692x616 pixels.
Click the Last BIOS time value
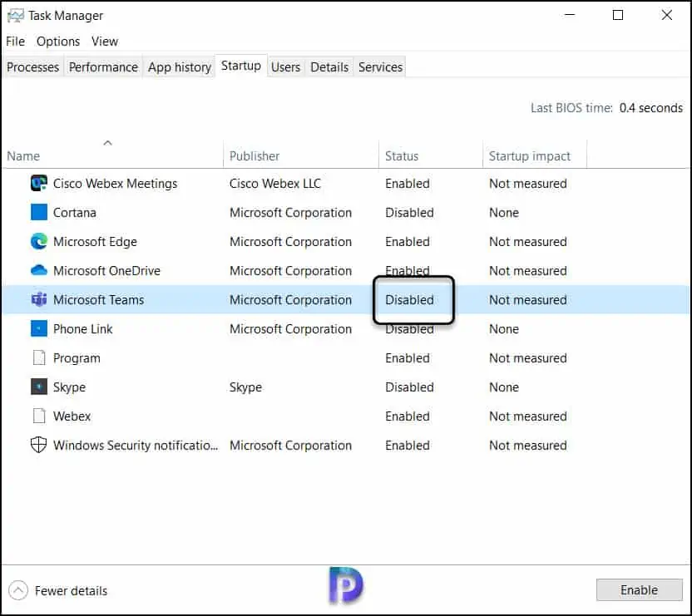[x=651, y=108]
